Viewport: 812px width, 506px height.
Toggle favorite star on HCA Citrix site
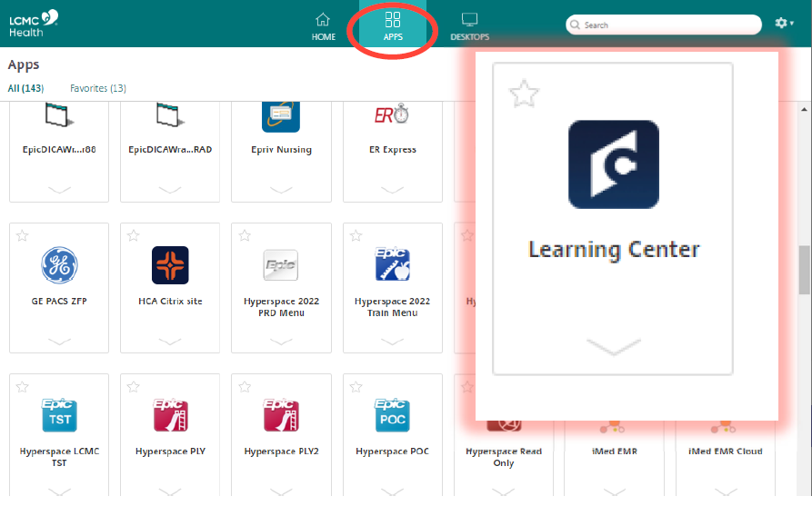134,236
